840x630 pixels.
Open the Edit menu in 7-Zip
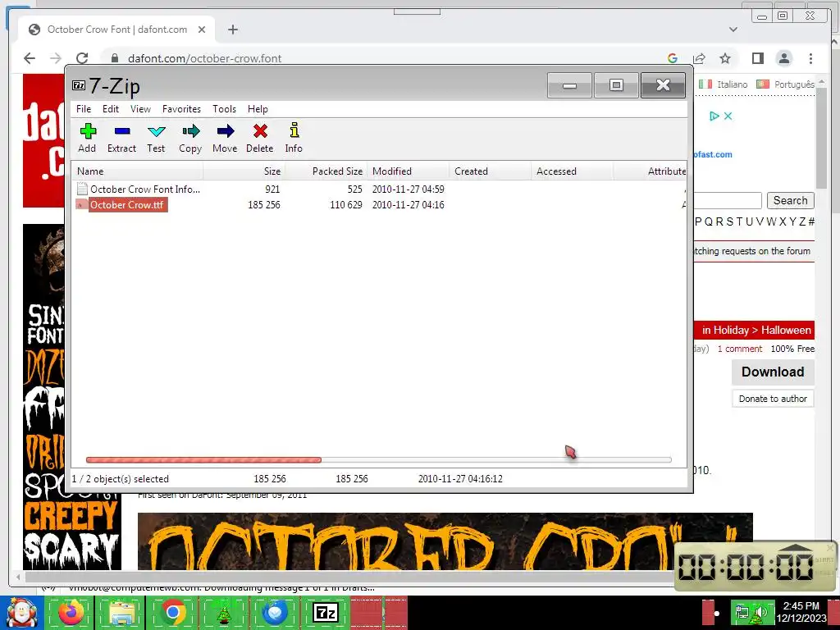(111, 109)
